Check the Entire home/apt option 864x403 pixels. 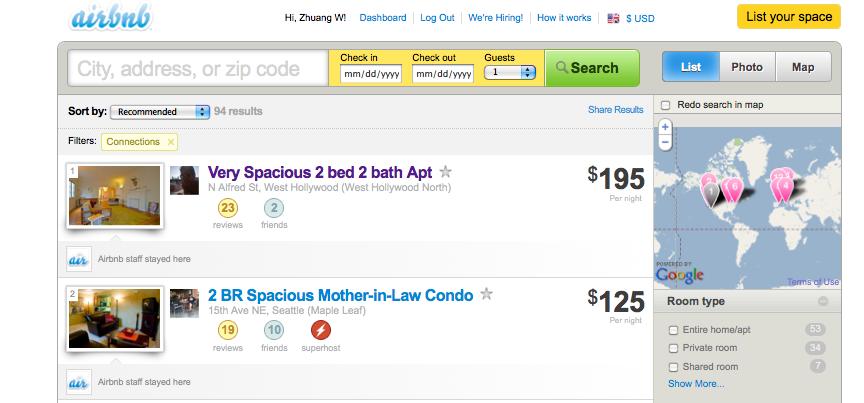click(x=673, y=330)
